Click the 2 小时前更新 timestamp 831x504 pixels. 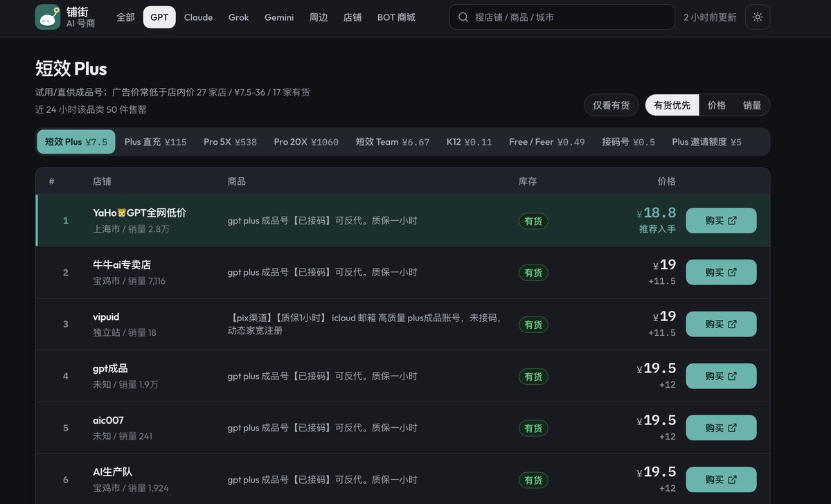pyautogui.click(x=710, y=17)
